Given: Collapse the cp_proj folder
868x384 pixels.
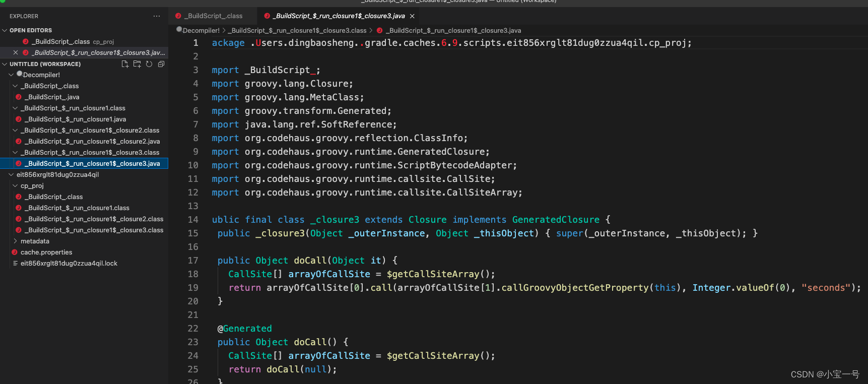Looking at the screenshot, I should tap(15, 185).
